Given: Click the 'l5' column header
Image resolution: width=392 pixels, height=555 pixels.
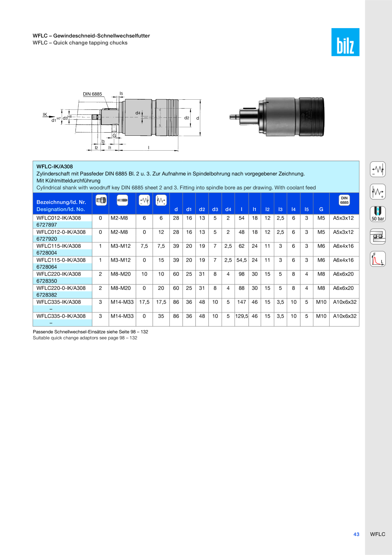Looking at the screenshot, I should click(307, 209).
